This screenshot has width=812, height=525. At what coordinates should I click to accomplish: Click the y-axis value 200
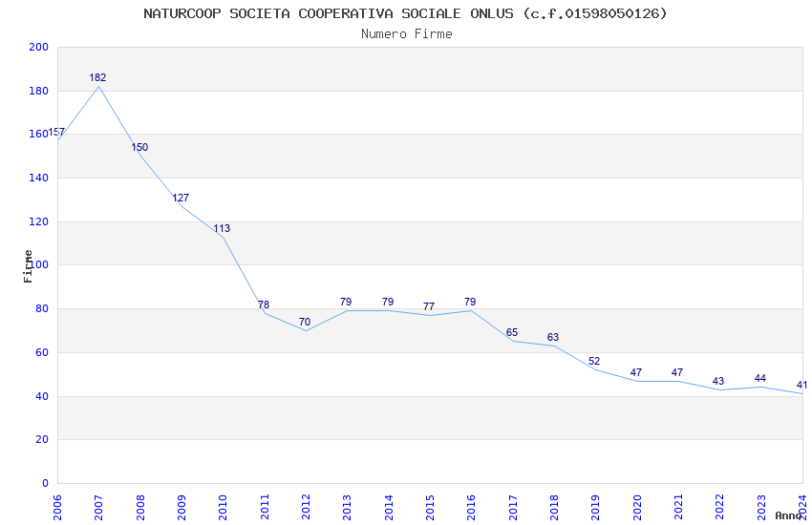[x=38, y=47]
